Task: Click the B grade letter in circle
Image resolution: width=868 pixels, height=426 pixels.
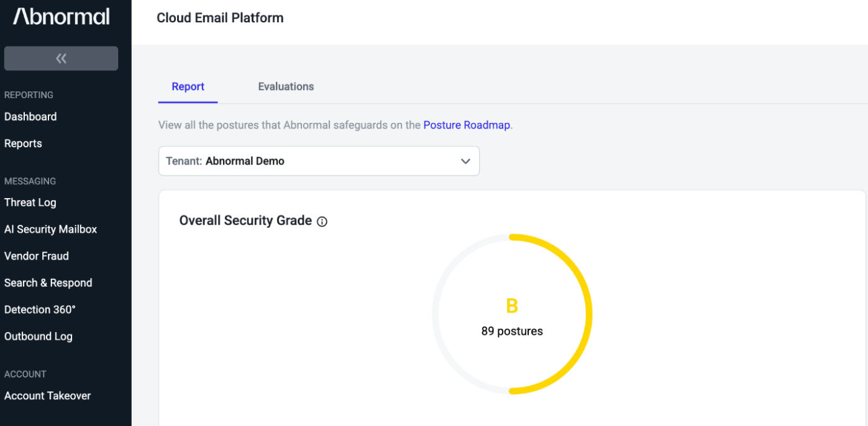Action: point(512,306)
